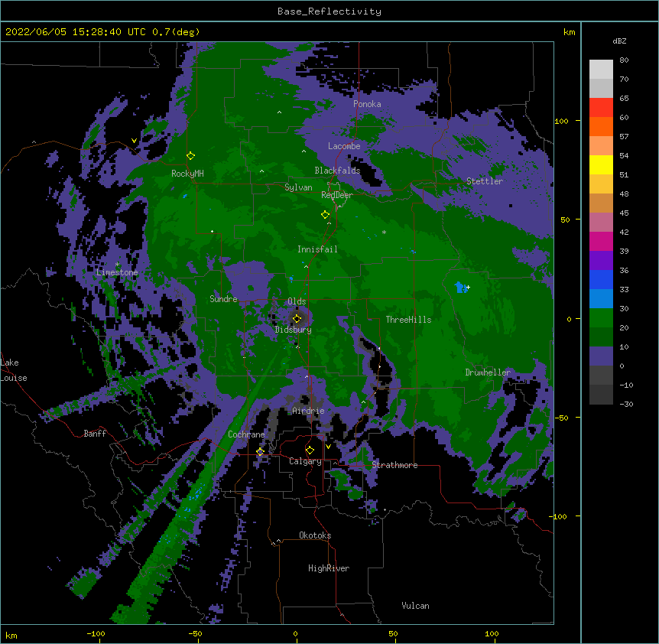Click the yellow diamond marker above Calgary label
659x644 pixels.
(x=310, y=450)
